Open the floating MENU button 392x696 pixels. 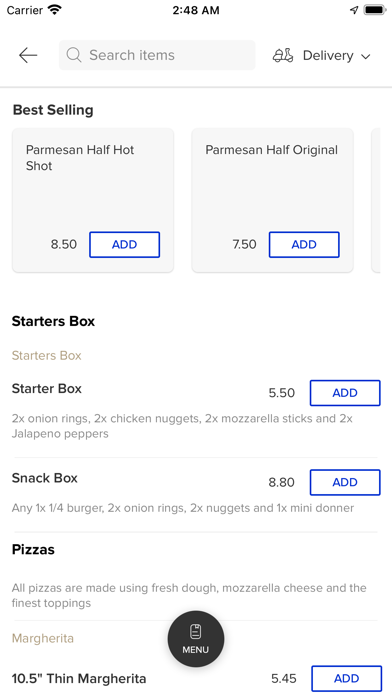click(196, 639)
